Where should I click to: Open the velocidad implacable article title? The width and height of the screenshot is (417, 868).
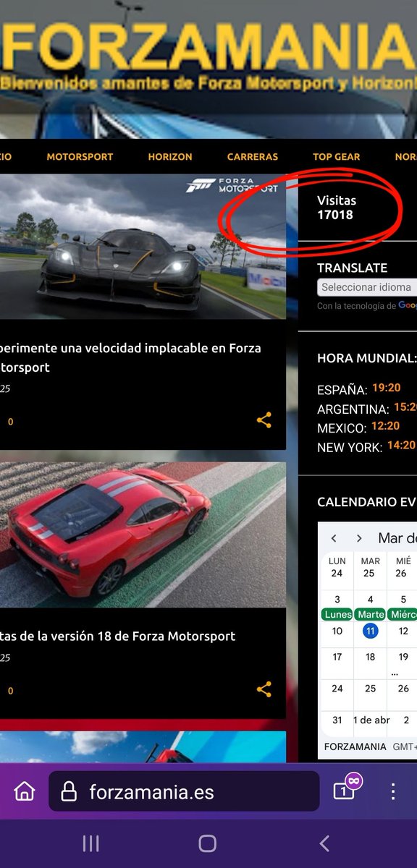tap(130, 357)
